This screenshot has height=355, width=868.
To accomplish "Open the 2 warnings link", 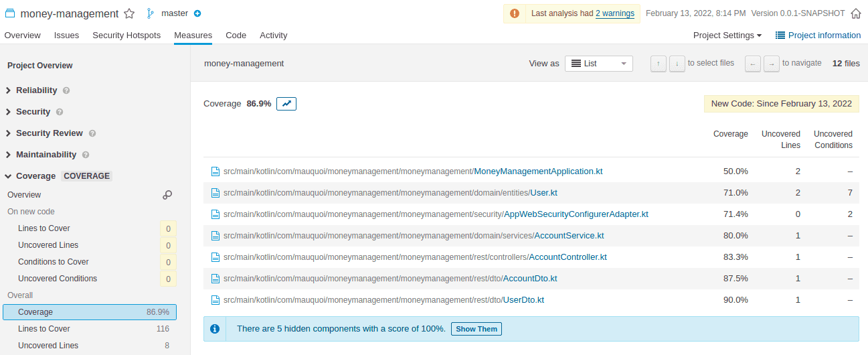I will (614, 13).
